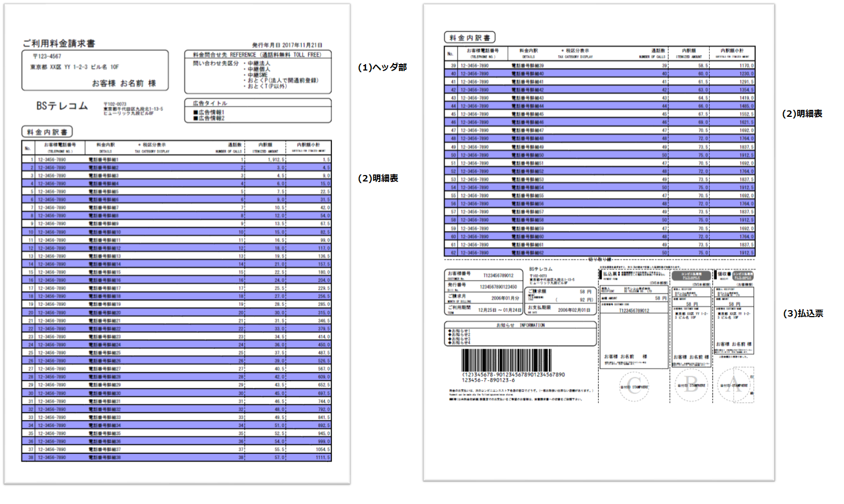Screen dimensions: 844x504
Task: Click 払込票 title on payment slip
Action: (x=610, y=274)
